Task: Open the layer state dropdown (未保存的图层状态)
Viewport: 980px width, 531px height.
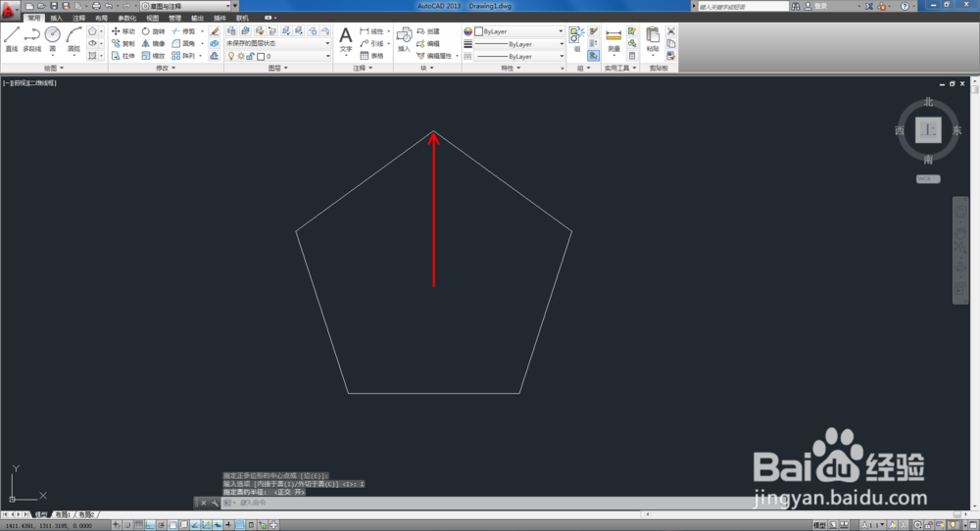Action: tap(278, 44)
